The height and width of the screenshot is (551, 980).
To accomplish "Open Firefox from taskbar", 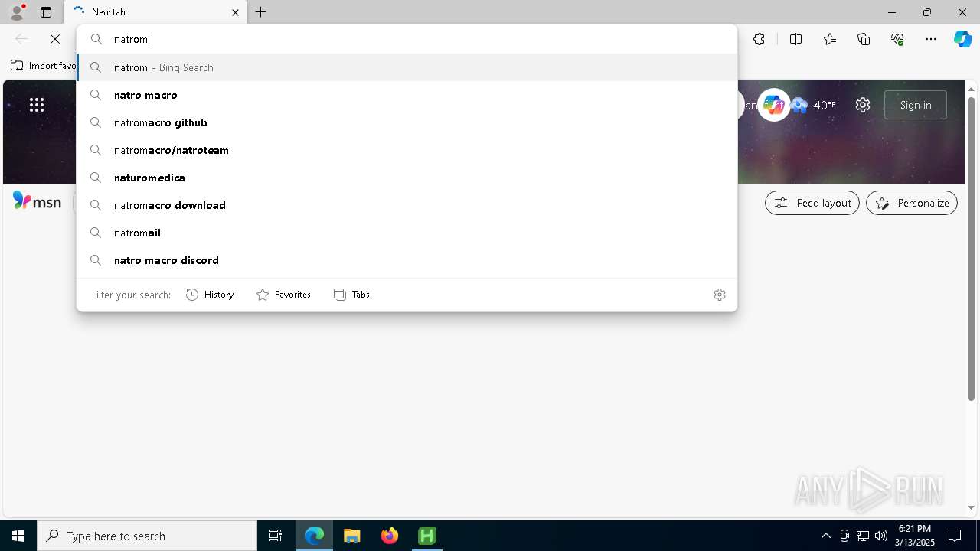I will coord(390,536).
